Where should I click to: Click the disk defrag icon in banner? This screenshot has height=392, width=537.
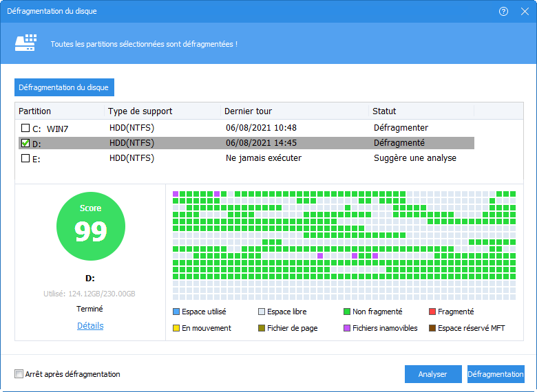tap(25, 43)
